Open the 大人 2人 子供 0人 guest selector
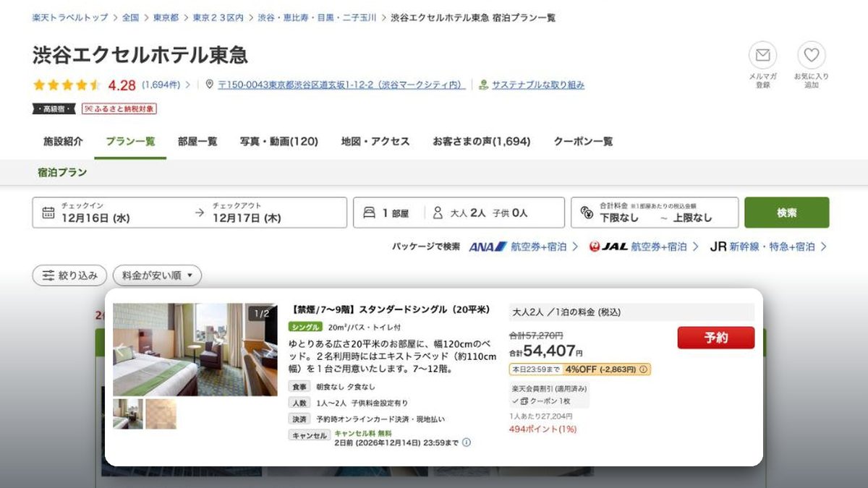Image resolution: width=868 pixels, height=488 pixels. tap(495, 213)
